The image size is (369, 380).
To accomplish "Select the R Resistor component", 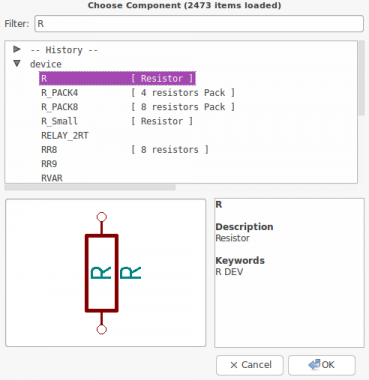I will tap(117, 78).
